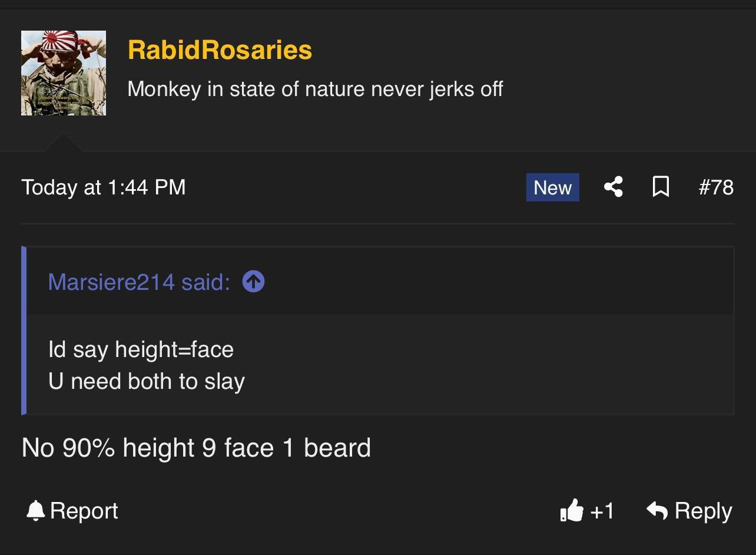
Task: Click the curved arrow icon beside Reply
Action: pos(657,510)
